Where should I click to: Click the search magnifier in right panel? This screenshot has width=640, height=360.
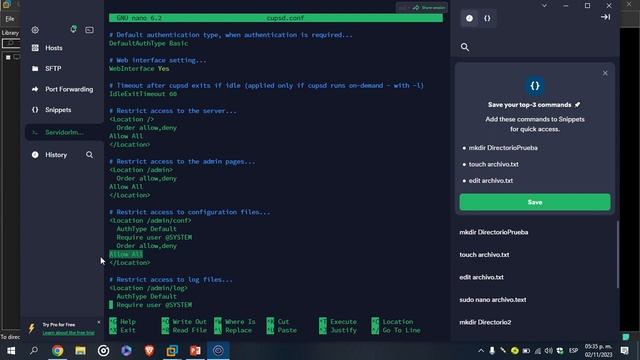pos(465,47)
